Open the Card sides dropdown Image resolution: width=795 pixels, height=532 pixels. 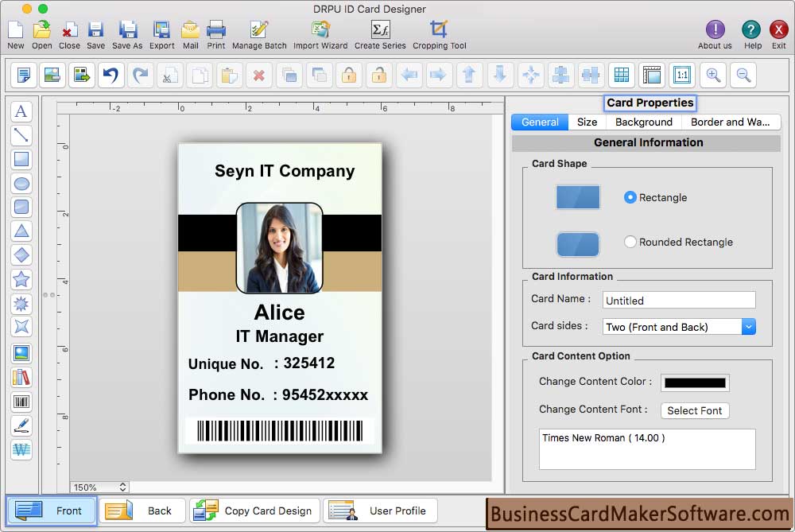click(679, 327)
